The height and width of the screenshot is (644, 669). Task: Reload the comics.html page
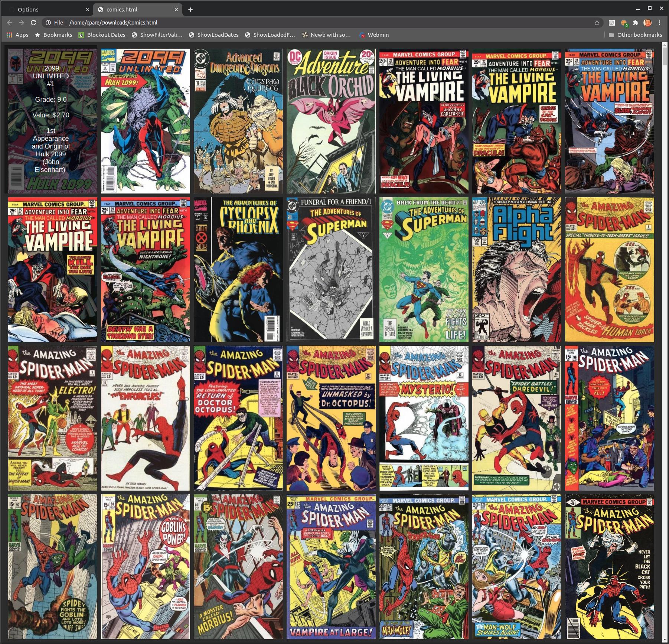click(x=33, y=23)
